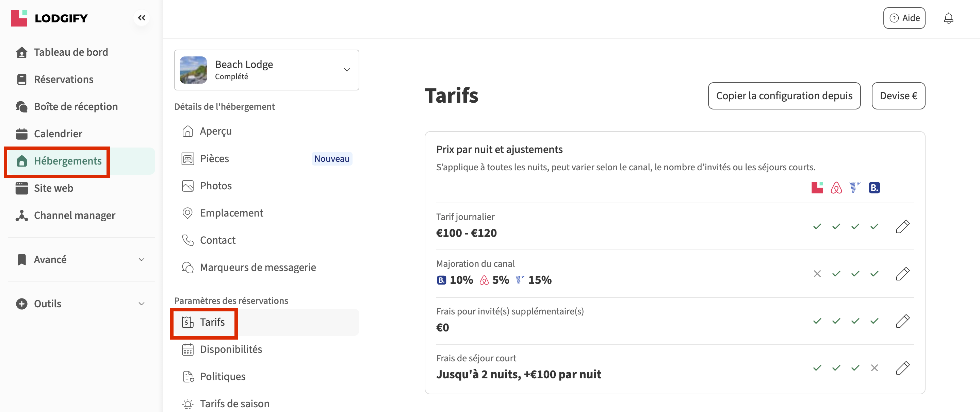Open Photos in accommodation details
Image resolution: width=980 pixels, height=412 pixels.
215,186
